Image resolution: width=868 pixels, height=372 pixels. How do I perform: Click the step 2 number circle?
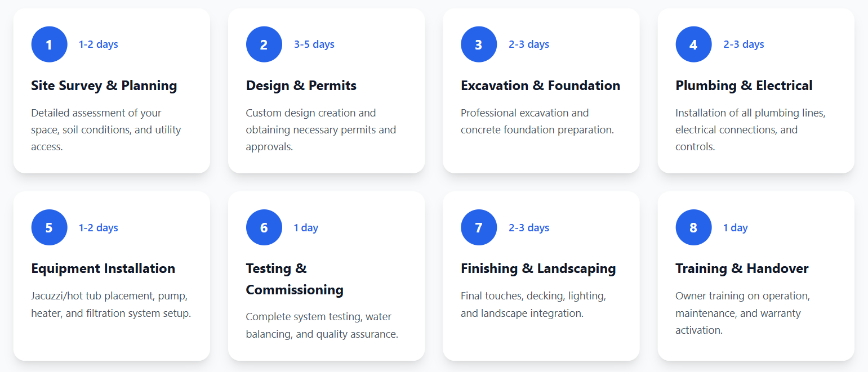coord(264,44)
